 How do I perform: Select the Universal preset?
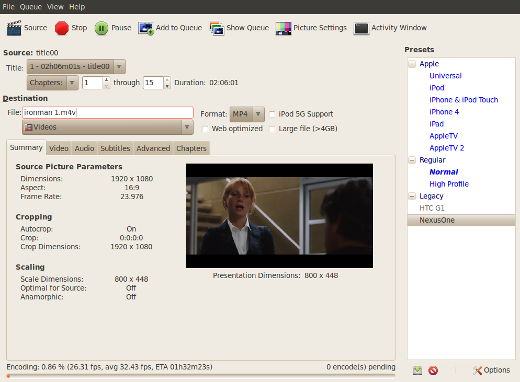(x=445, y=76)
